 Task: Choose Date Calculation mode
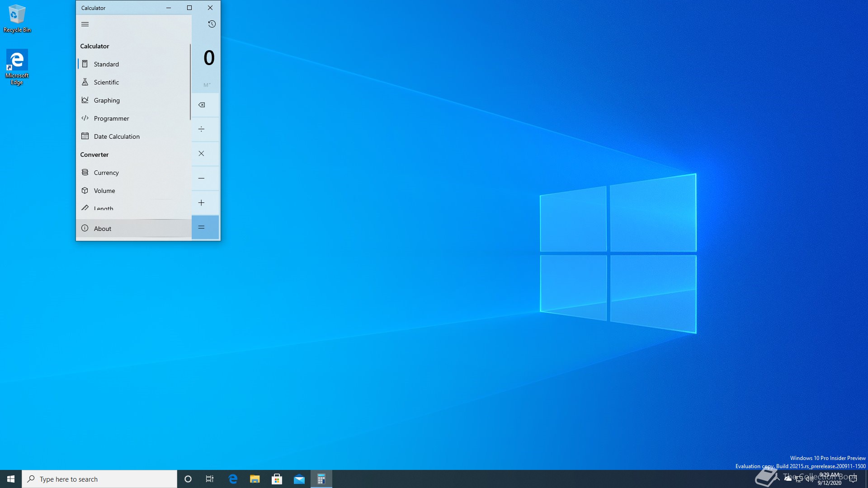[x=117, y=136]
